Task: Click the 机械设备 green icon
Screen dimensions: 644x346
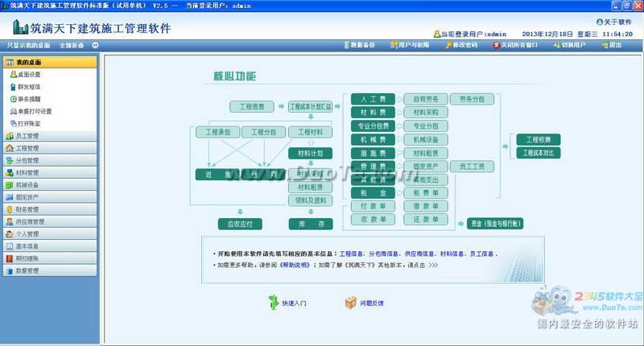Action: tap(10, 185)
